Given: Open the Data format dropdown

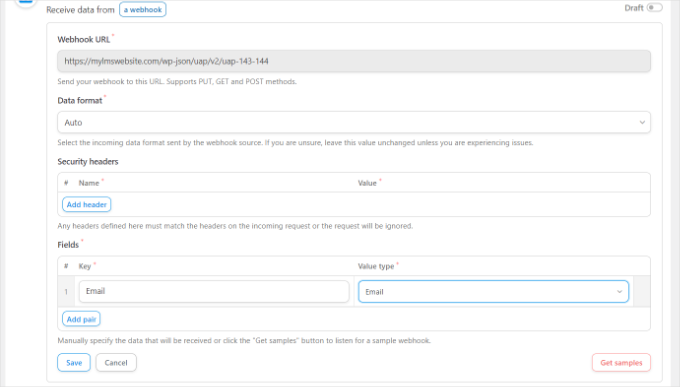Looking at the screenshot, I should [354, 122].
